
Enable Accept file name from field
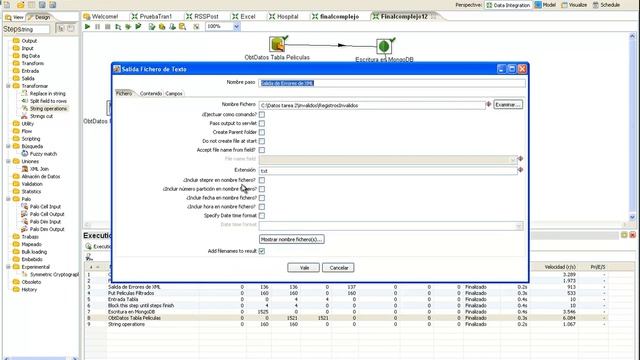262,150
